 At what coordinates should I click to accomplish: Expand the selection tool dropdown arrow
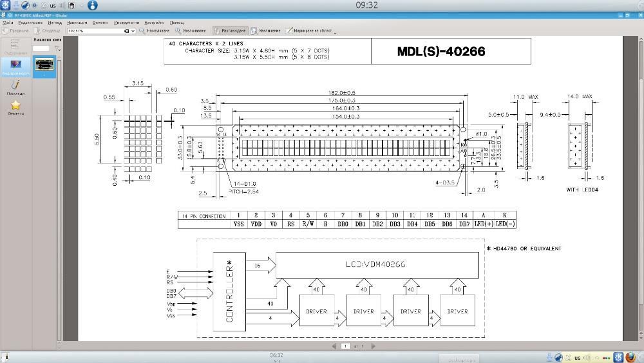335,32
